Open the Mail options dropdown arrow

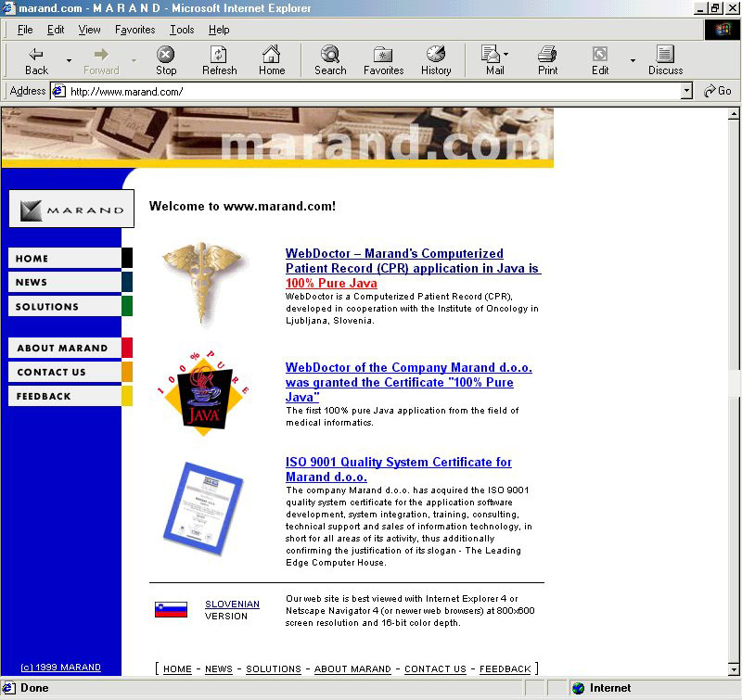506,55
